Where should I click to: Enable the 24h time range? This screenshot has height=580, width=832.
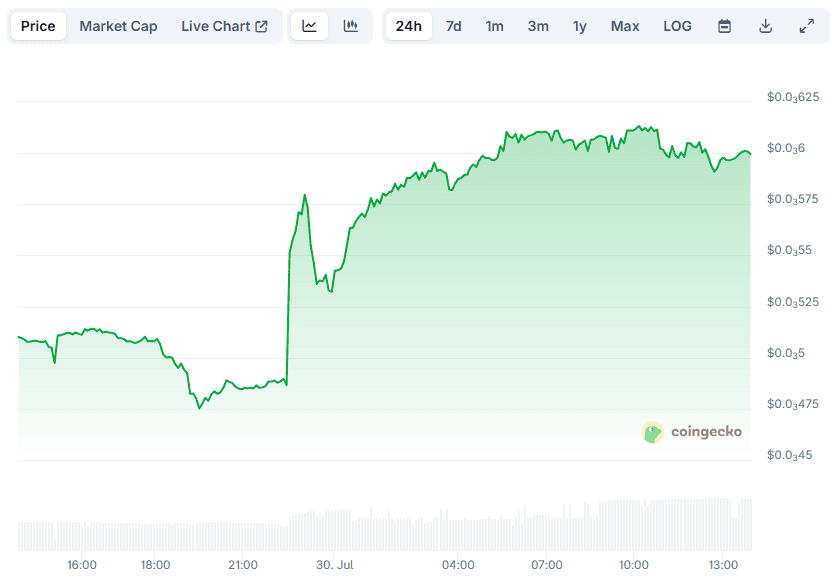point(409,26)
